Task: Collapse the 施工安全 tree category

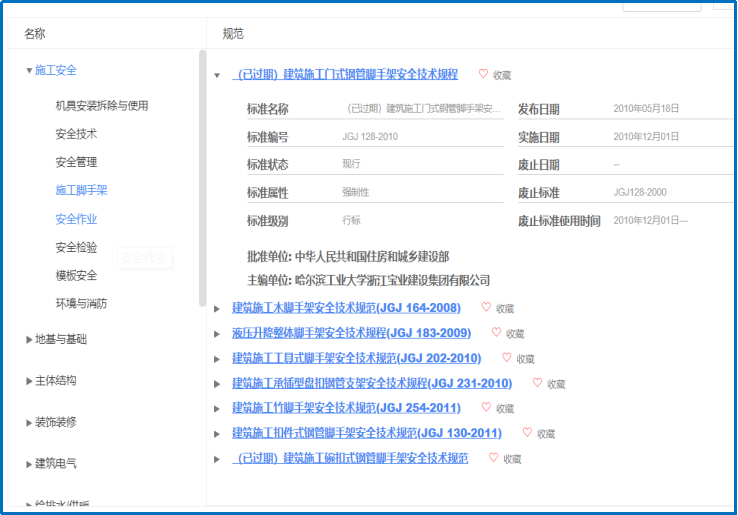Action: [29, 70]
